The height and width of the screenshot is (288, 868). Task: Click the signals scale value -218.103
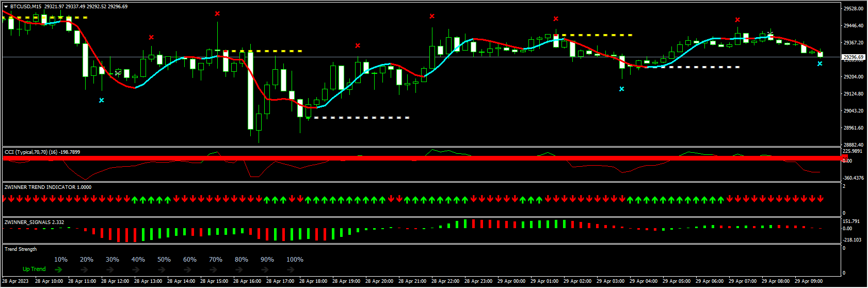[852, 240]
